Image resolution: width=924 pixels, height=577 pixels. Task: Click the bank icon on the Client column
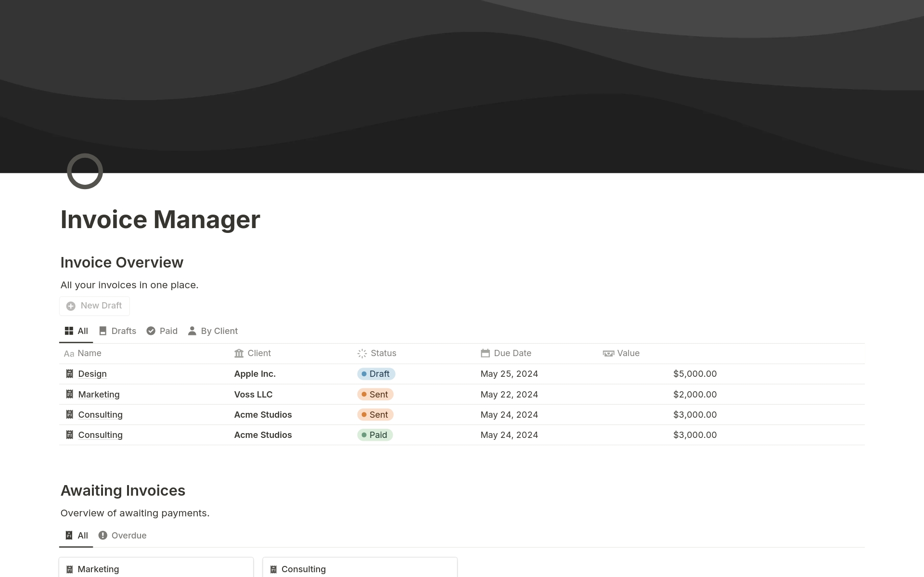(x=240, y=353)
